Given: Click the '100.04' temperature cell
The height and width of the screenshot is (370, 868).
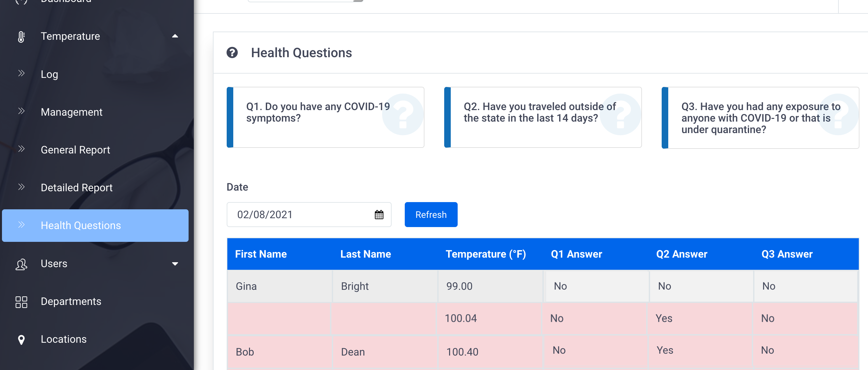Looking at the screenshot, I should tap(489, 318).
